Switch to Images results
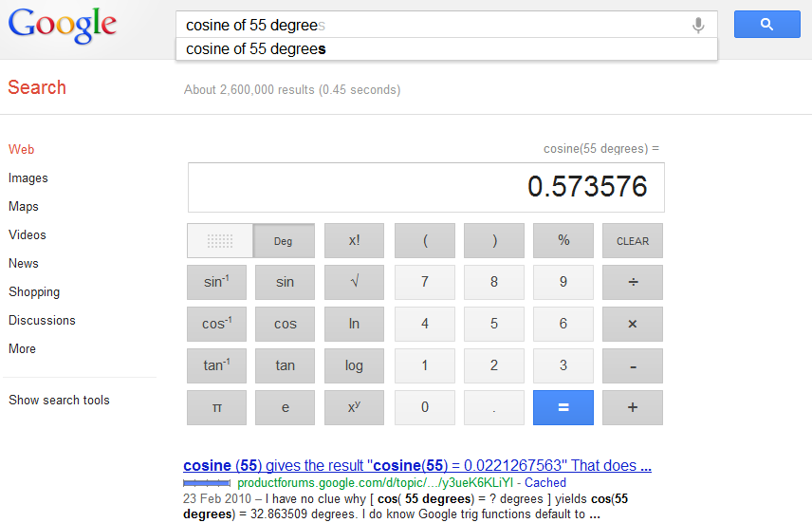Viewport: 812px width, 523px height. coord(28,178)
